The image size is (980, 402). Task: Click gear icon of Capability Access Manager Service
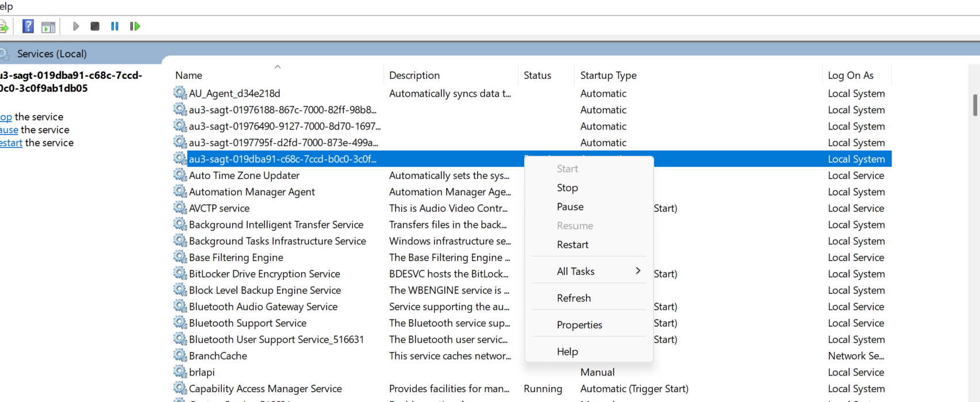(x=180, y=388)
